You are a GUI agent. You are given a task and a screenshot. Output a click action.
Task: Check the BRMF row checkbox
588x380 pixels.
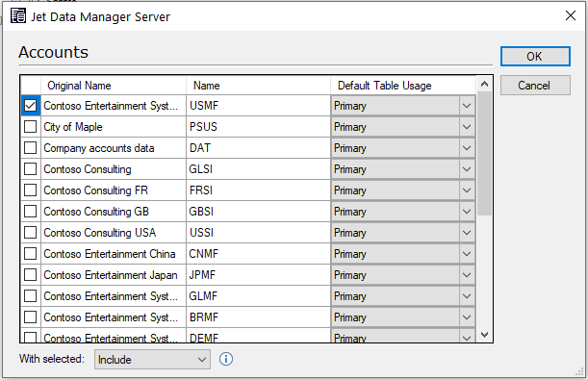[x=31, y=317]
